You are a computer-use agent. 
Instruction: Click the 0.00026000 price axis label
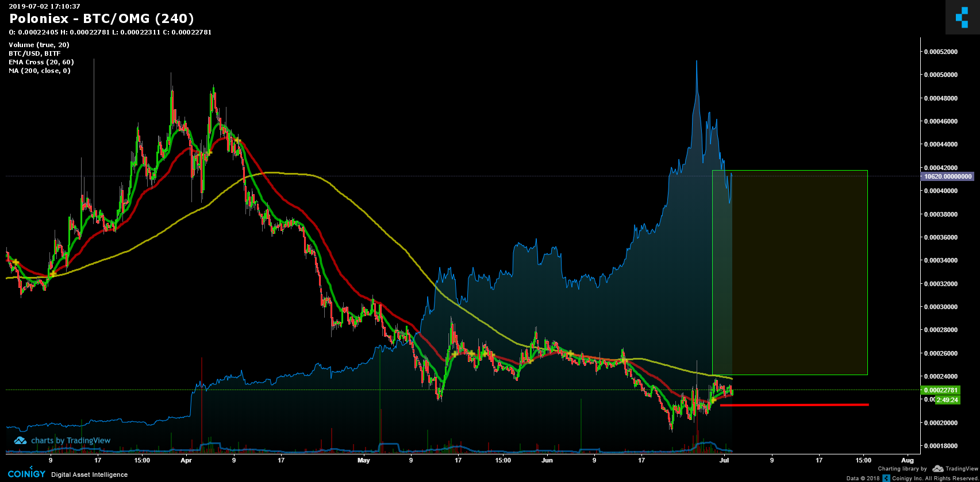tap(941, 353)
